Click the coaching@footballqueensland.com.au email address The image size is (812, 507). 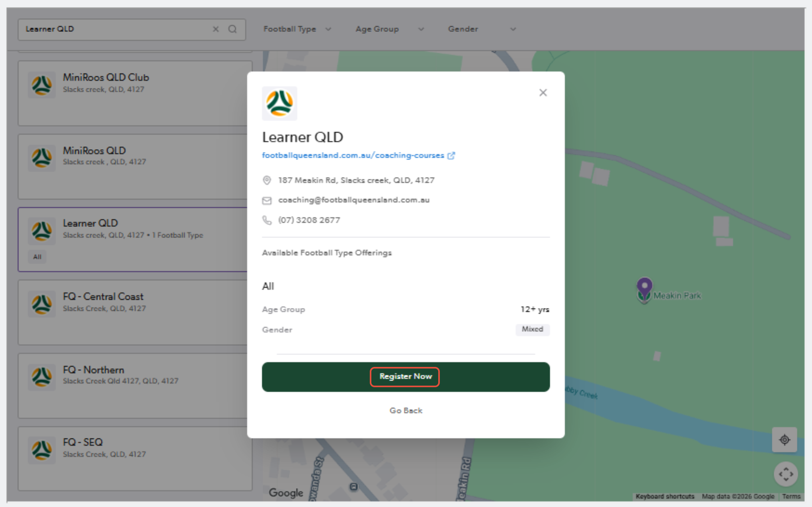tap(353, 200)
